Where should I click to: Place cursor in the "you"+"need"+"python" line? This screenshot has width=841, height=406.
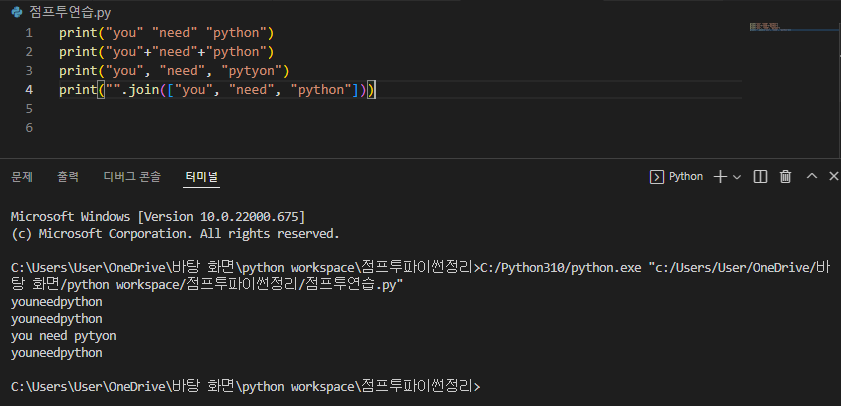pos(166,52)
